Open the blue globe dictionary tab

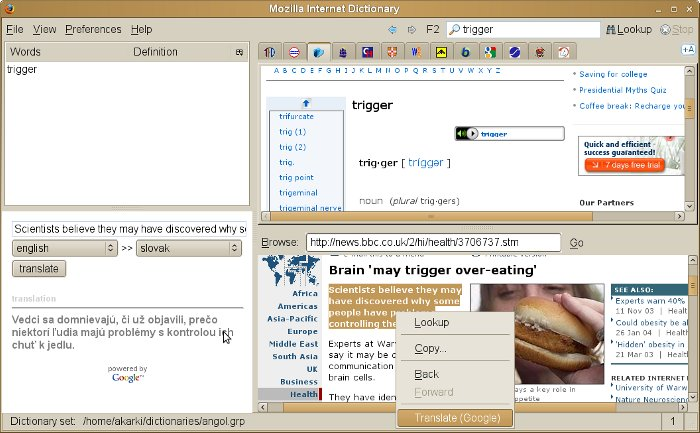tap(515, 52)
